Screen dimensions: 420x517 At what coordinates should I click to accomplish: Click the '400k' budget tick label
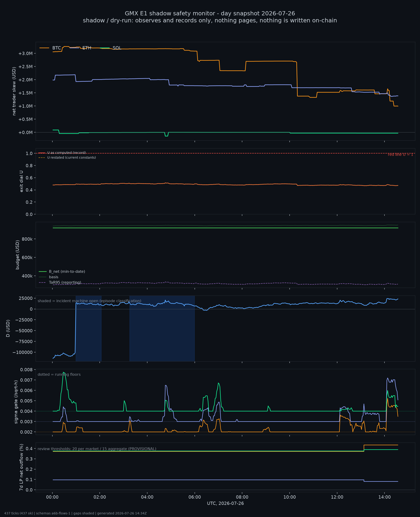coord(27,276)
